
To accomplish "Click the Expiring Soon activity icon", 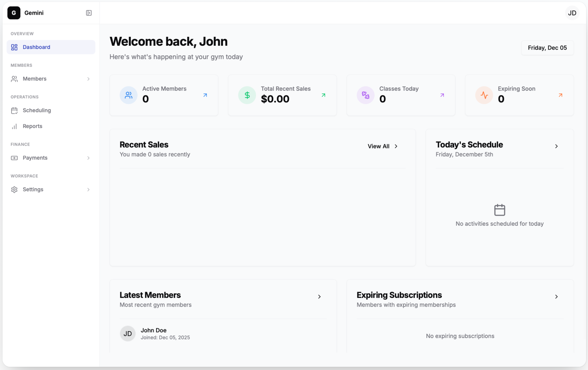I will (x=484, y=95).
